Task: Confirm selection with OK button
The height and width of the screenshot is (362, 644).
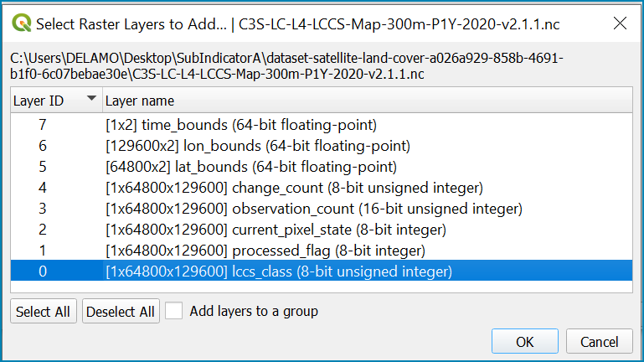Action: (x=524, y=341)
